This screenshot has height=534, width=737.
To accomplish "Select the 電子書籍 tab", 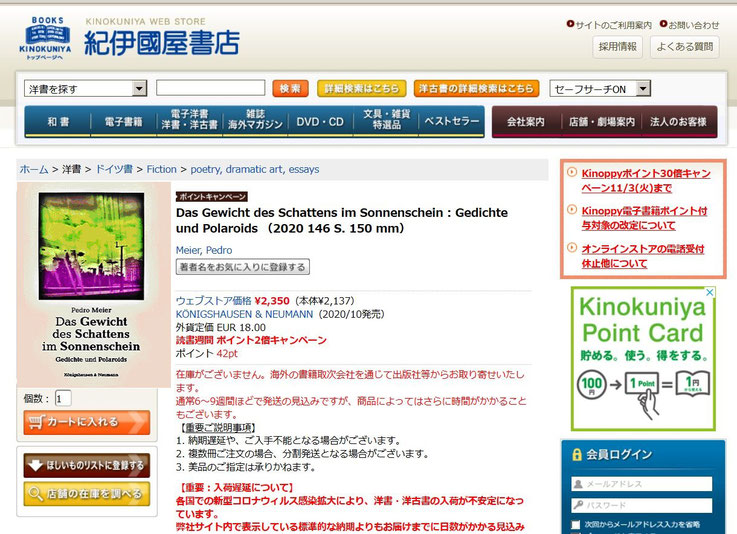I will click(x=123, y=122).
